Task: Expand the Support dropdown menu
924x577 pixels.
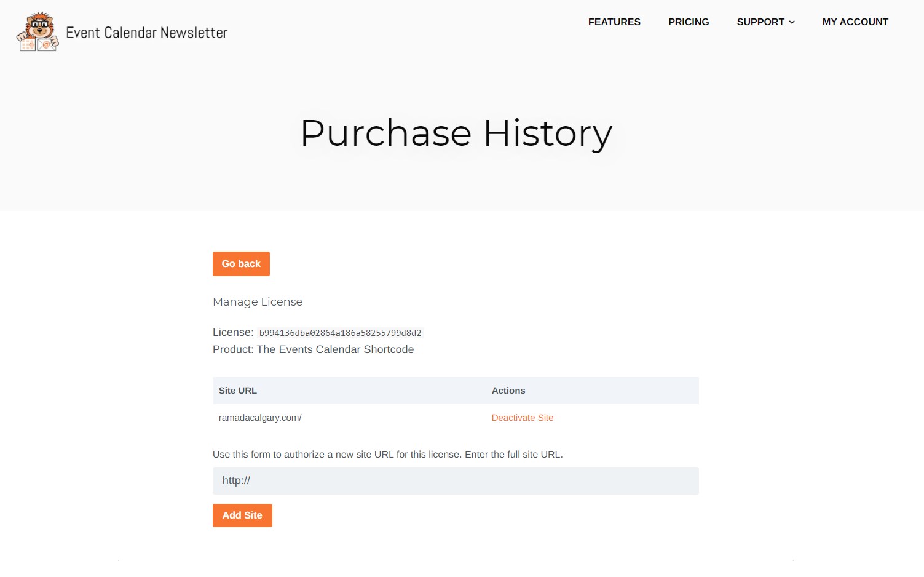Action: pyautogui.click(x=765, y=22)
